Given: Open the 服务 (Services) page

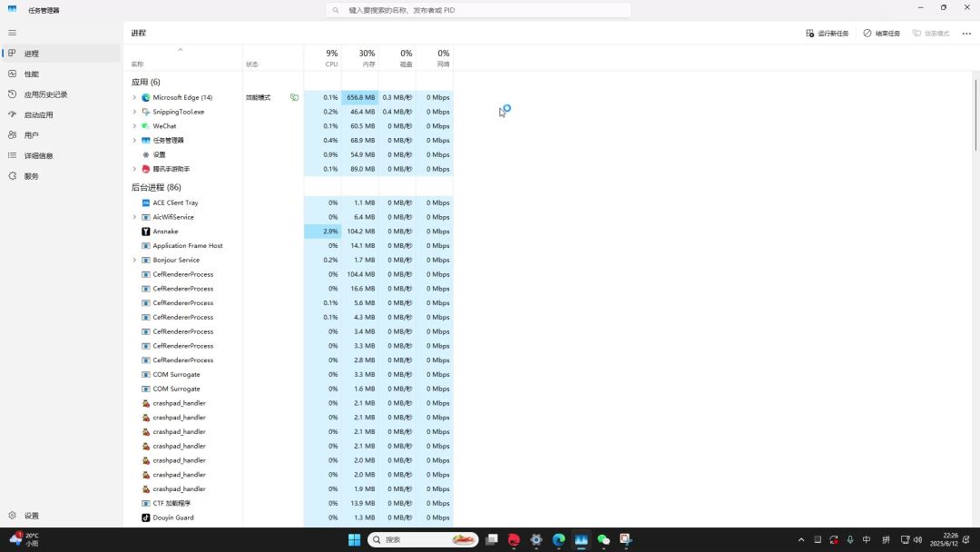Looking at the screenshot, I should [32, 176].
